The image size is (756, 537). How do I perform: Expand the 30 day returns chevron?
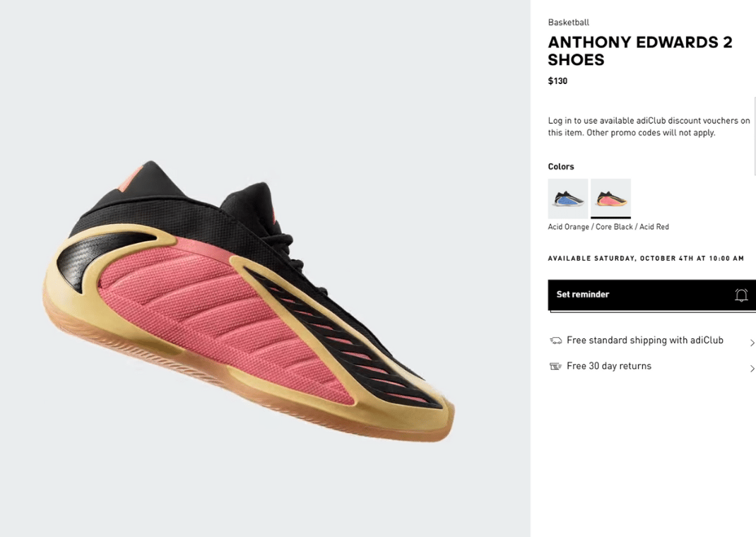point(752,368)
